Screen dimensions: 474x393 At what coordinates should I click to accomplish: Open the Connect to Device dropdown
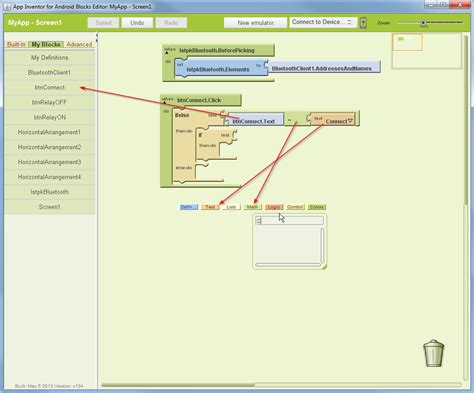tap(323, 22)
